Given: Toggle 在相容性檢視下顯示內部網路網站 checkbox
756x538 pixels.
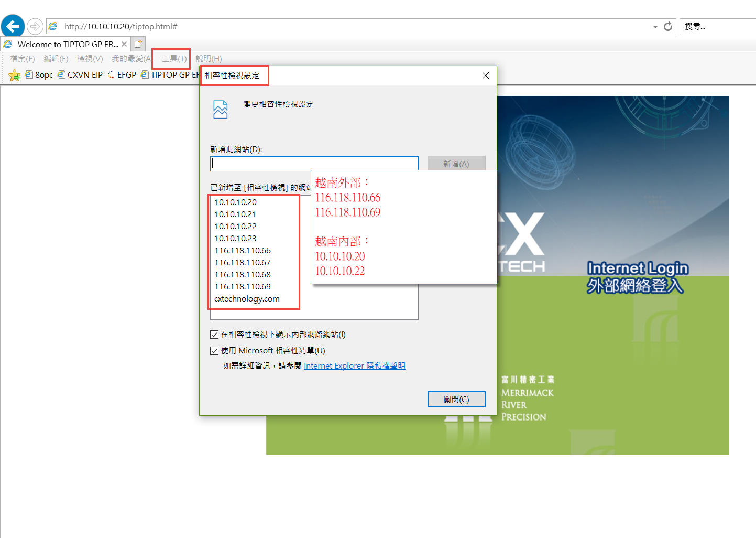Looking at the screenshot, I should [x=214, y=335].
